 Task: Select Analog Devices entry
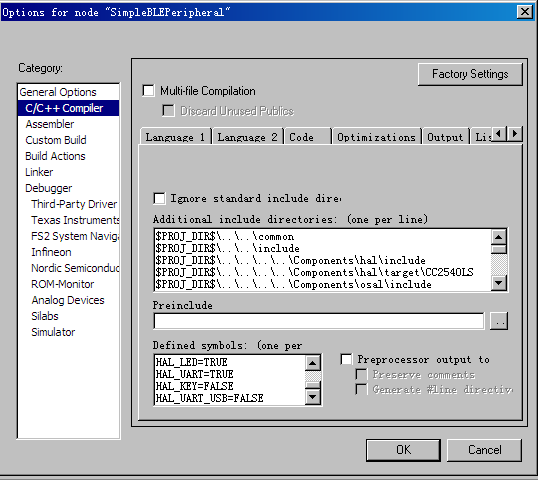(x=68, y=300)
